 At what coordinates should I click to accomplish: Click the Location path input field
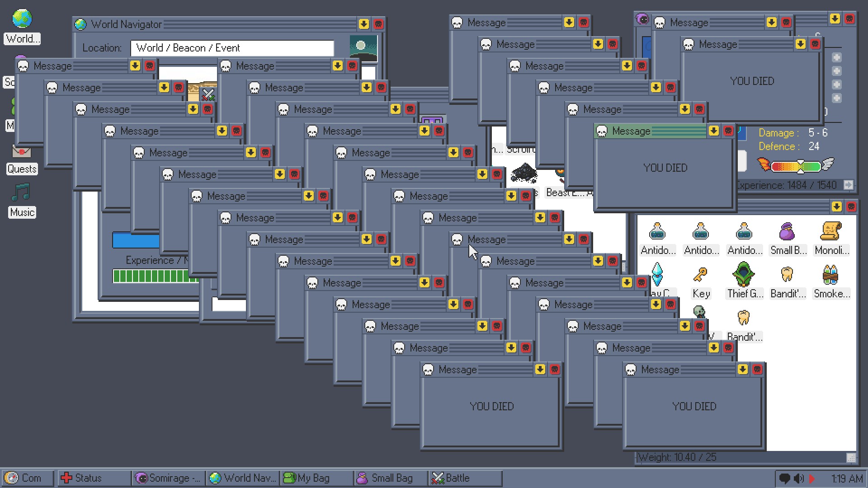click(232, 48)
